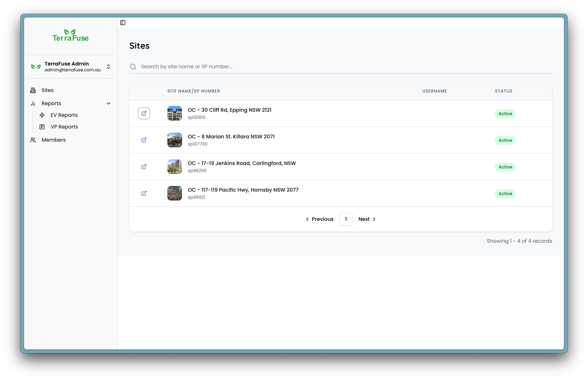
Task: Click the thumbnail for OC - 17-19 Jenkins Road
Action: tap(174, 167)
